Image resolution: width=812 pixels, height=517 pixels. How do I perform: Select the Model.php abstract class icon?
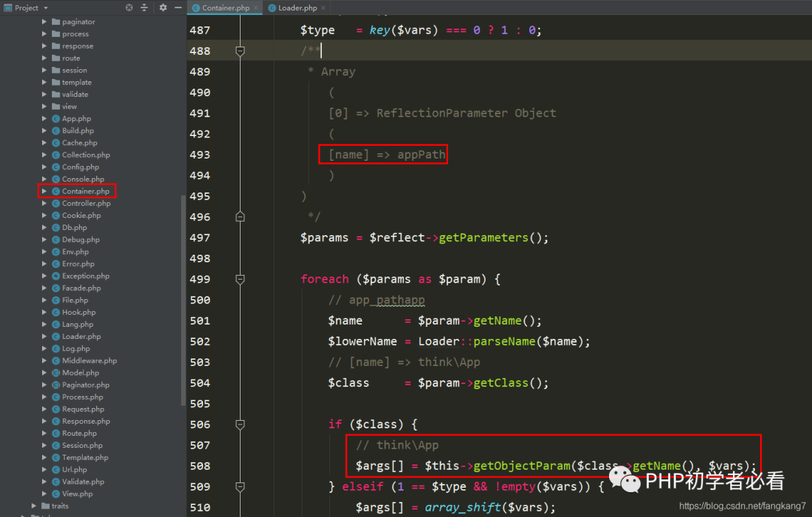point(56,373)
